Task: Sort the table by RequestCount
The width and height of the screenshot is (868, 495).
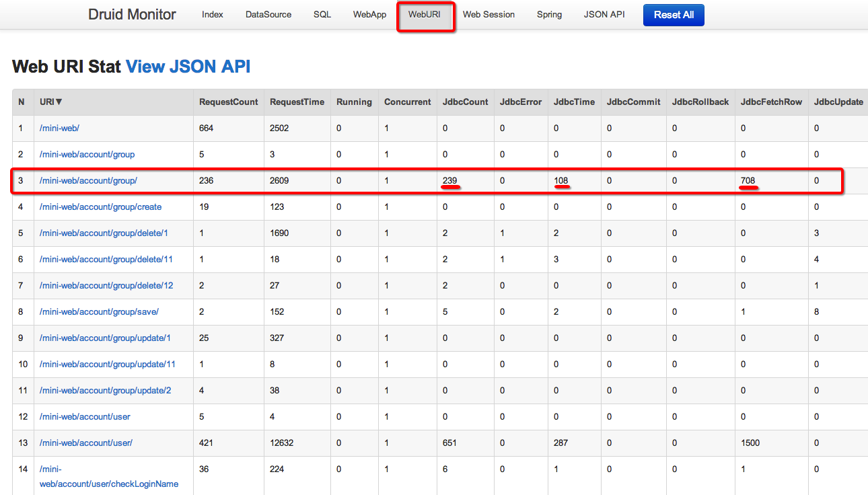Action: pyautogui.click(x=227, y=102)
